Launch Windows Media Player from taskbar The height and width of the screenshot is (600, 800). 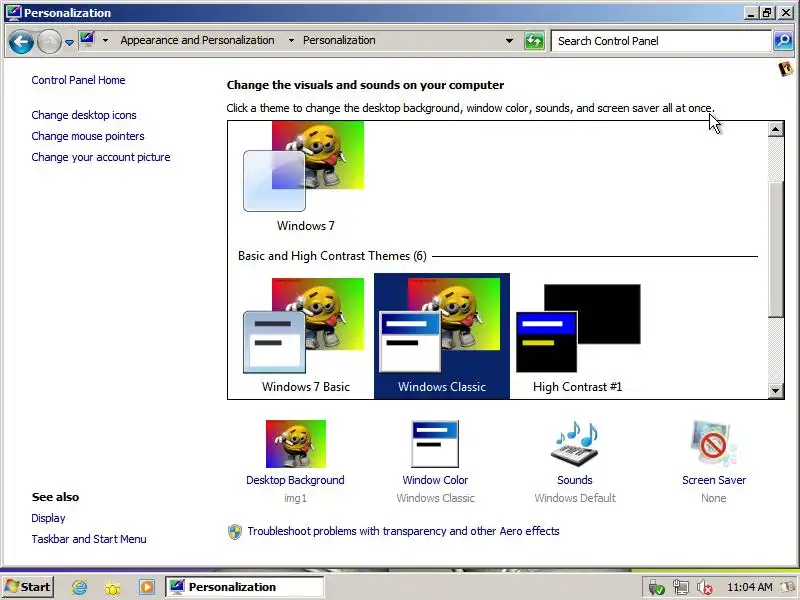pyautogui.click(x=147, y=587)
